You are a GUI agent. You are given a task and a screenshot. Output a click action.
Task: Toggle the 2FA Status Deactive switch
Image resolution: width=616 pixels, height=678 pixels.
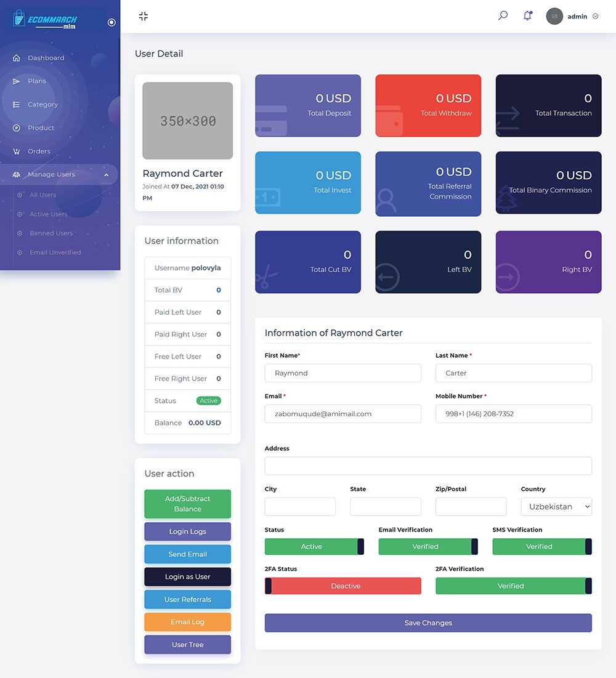[x=343, y=586]
